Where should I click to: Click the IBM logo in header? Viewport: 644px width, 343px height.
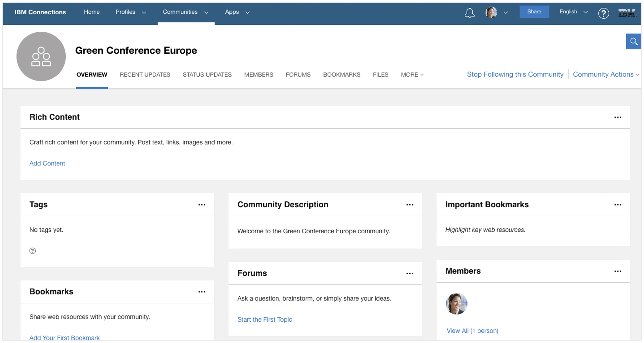click(628, 12)
